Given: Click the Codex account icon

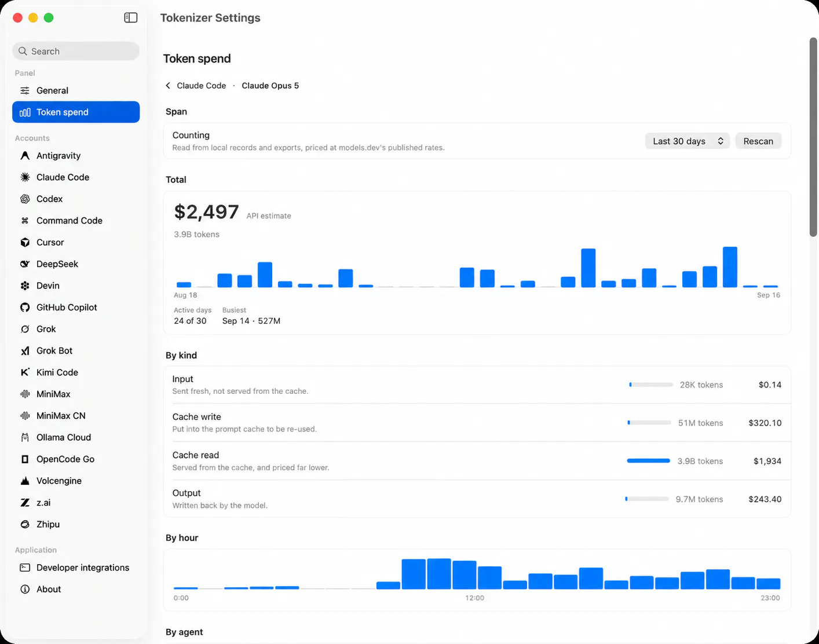Looking at the screenshot, I should coord(25,199).
